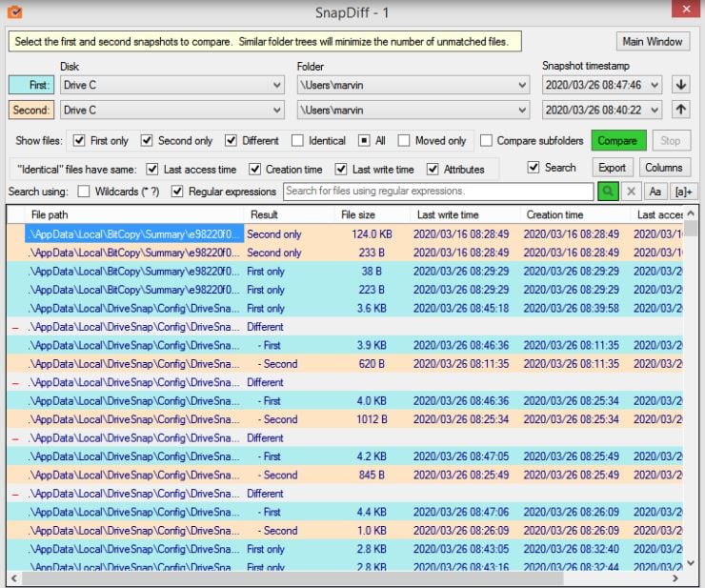Open the [a]+ regex helper button
This screenshot has height=588, width=705.
pos(683,192)
